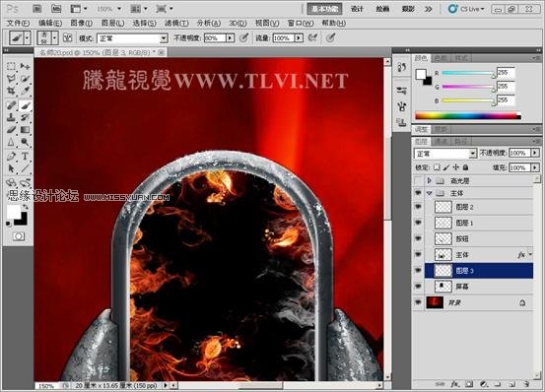Select the 3D camera orbit tool
The image size is (545, 392).
[25, 182]
